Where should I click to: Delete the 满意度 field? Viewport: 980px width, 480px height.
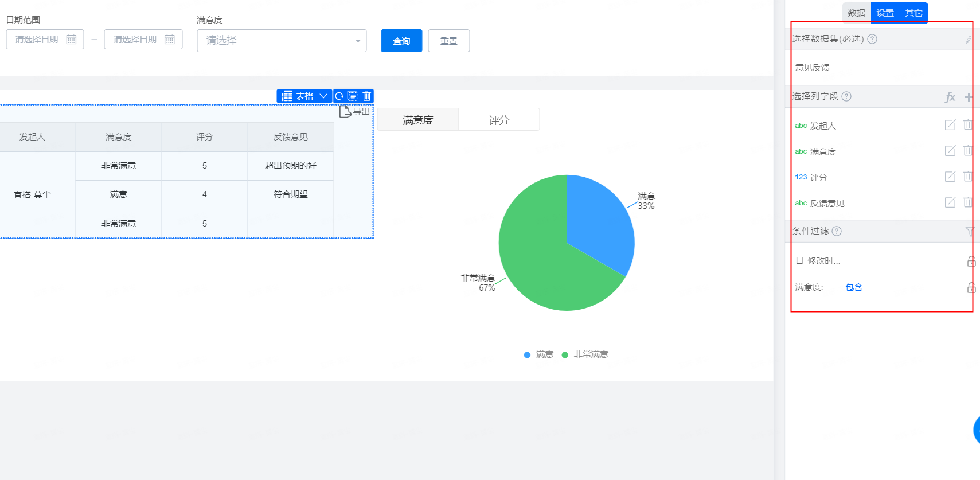point(968,151)
